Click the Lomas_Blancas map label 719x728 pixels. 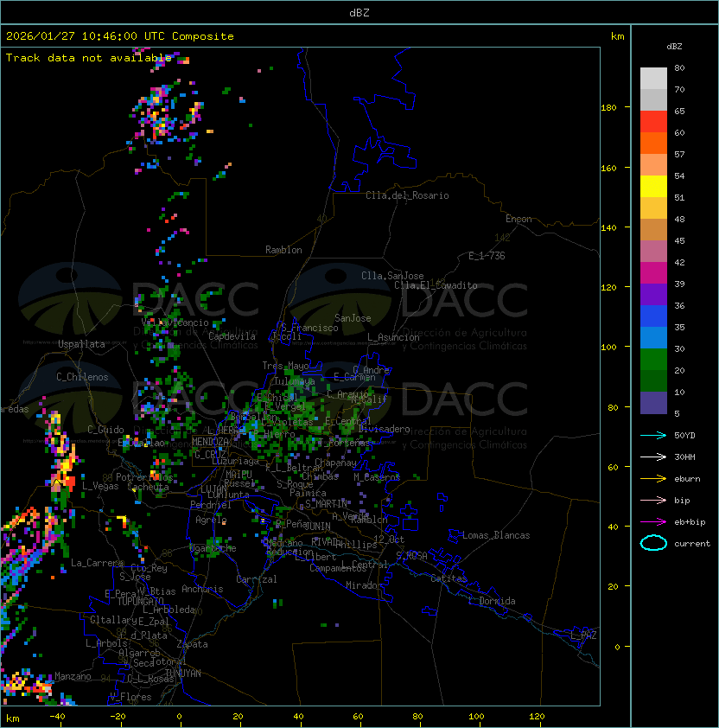coord(496,535)
